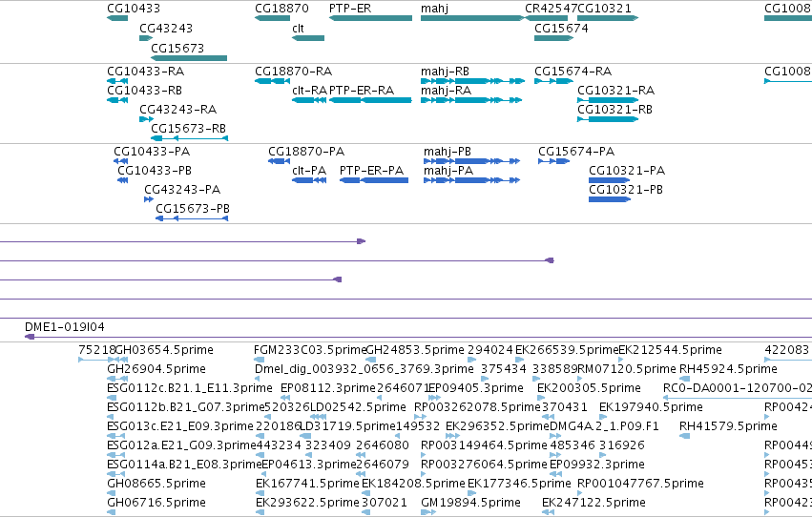Select the EK247122.5prime EST label
812x517 pixels.
click(593, 503)
